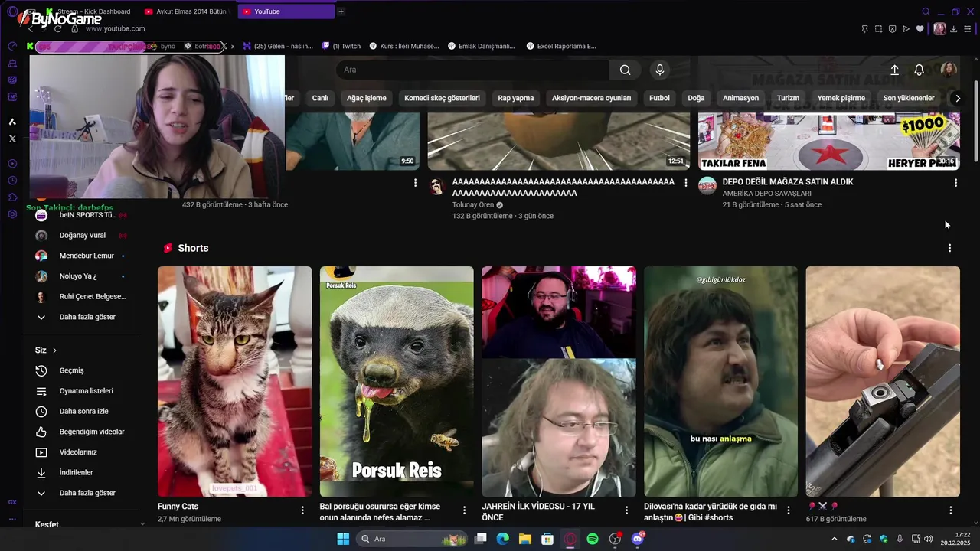Show more category chips with right arrow
This screenshot has height=551, width=980.
(957, 98)
